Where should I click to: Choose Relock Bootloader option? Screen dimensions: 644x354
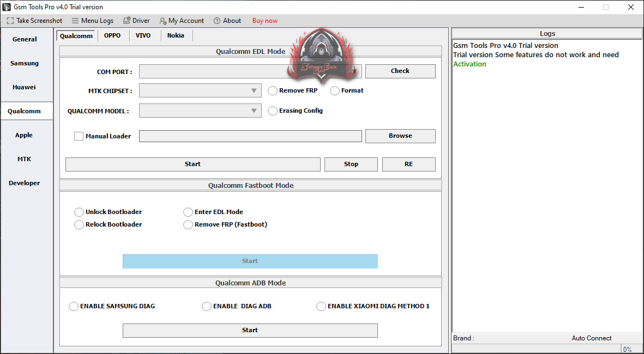[x=79, y=224]
